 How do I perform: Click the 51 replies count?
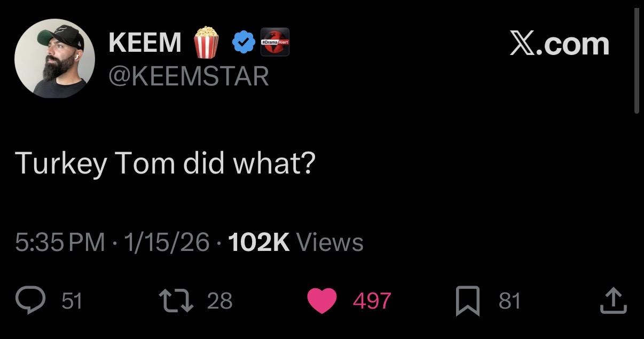click(72, 301)
